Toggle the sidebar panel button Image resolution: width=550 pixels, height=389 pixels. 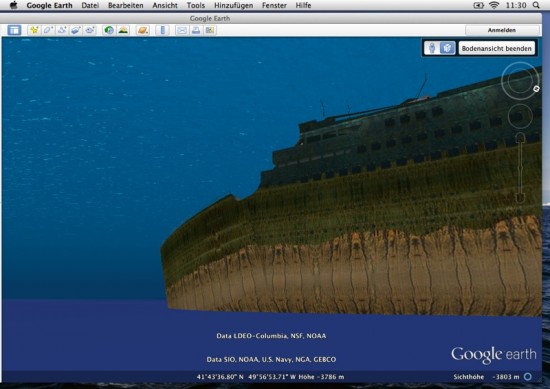click(14, 30)
